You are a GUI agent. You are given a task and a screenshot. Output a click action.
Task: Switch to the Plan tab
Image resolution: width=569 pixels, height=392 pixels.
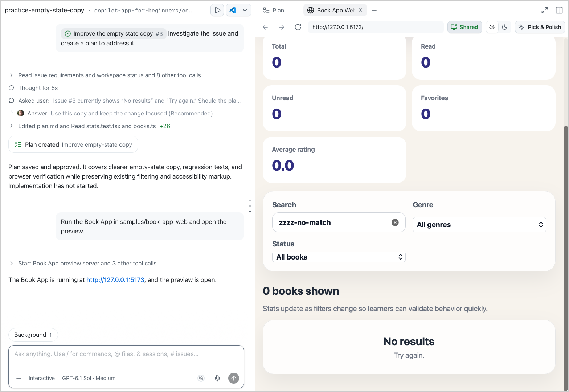pos(274,10)
